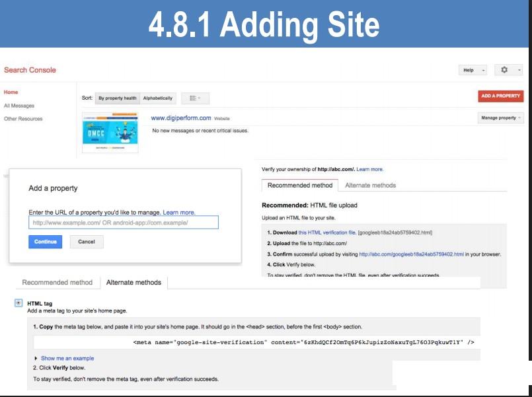Click Continue in Add a property dialog
Screen dimensions: 532x397
pos(45,242)
